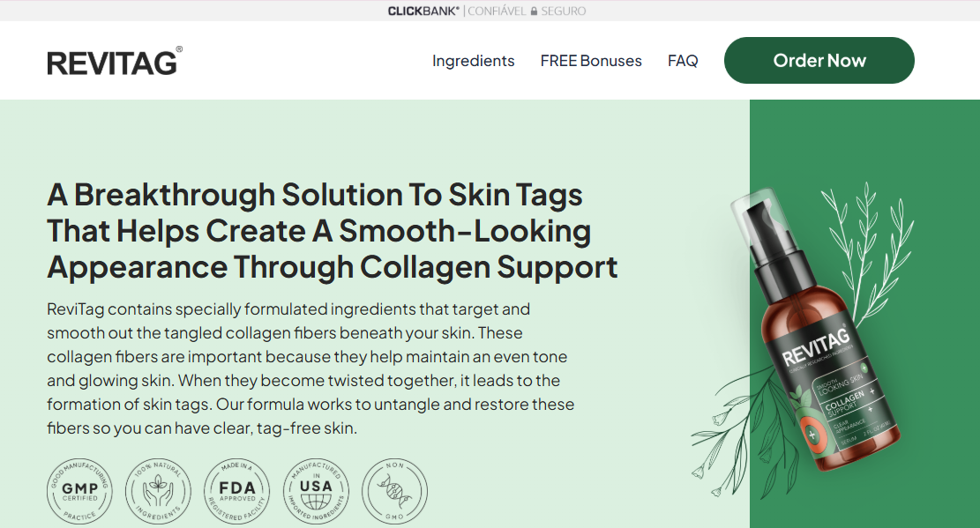Click the ClickBank logo in top bar

[423, 11]
